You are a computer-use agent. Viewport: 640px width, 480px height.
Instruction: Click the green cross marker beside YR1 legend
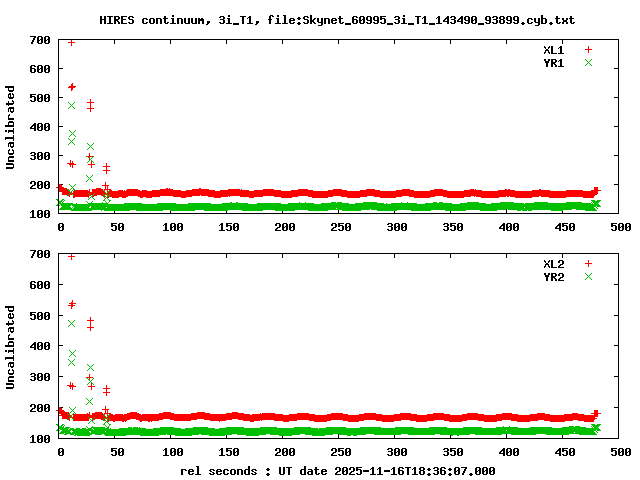pos(588,63)
